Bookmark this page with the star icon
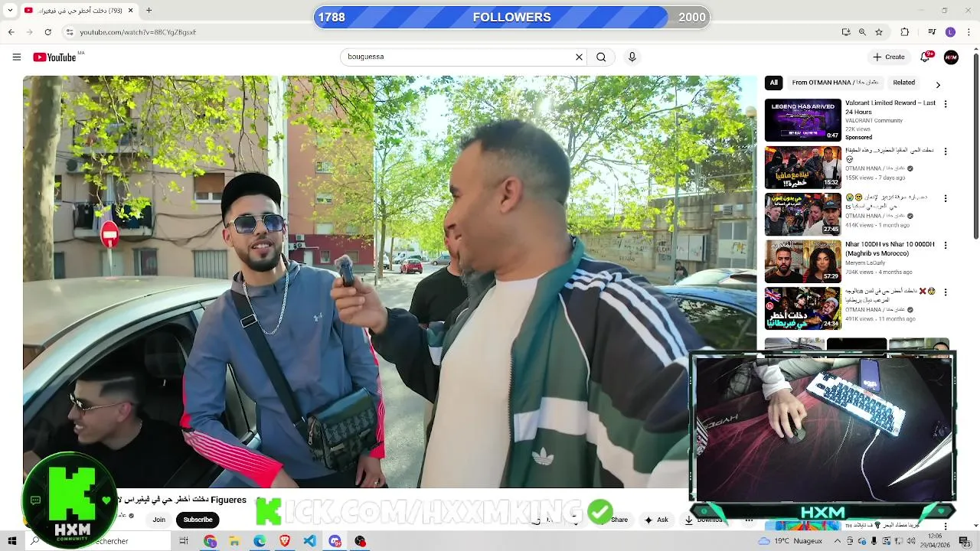 point(879,32)
